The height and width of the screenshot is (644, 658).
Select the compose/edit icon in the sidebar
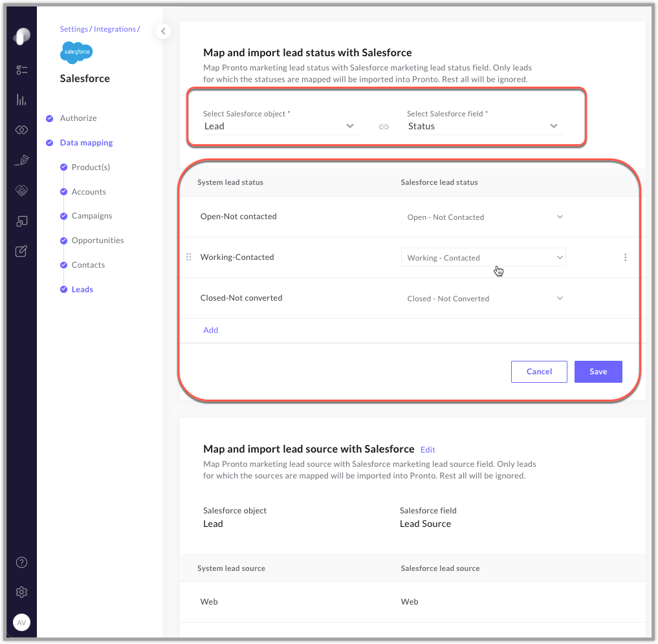[21, 251]
